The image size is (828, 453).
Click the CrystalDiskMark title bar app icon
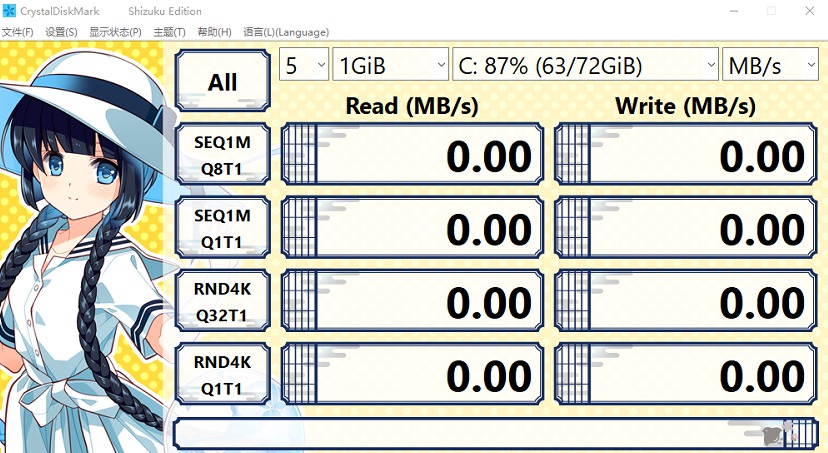[9, 11]
